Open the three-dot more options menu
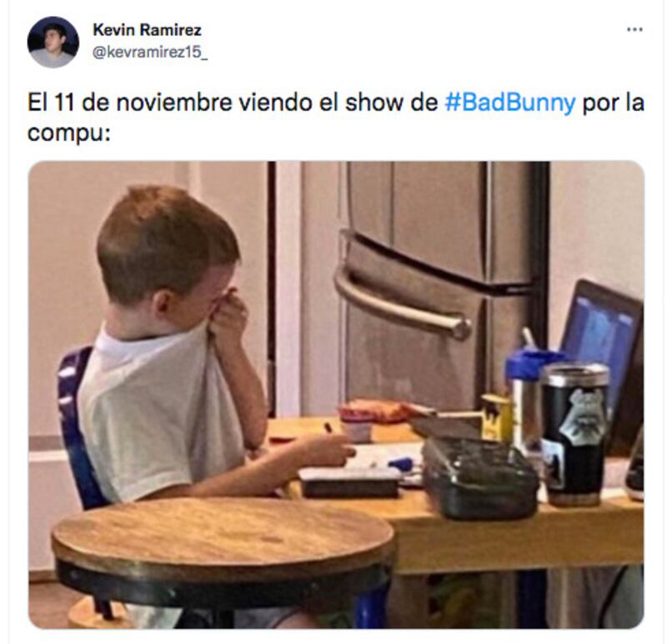This screenshot has width=667, height=644. (x=634, y=29)
